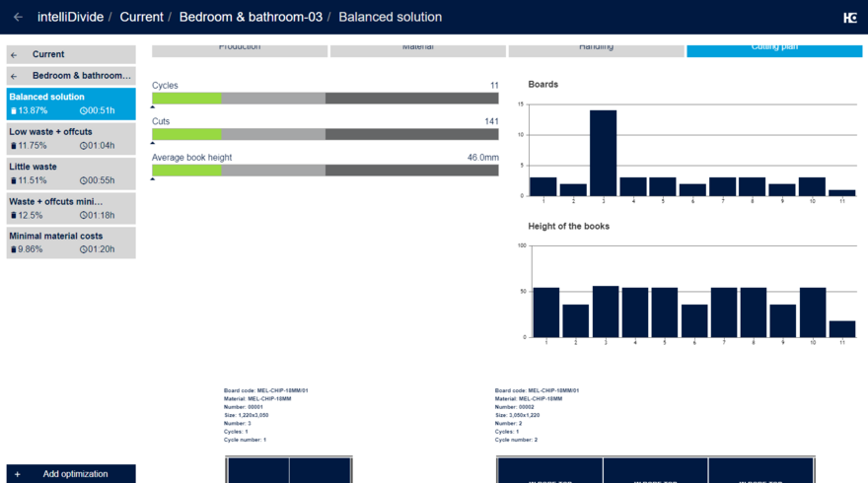
Task: Click waste bin icon in Waste + offcuts mini card
Action: 13,215
